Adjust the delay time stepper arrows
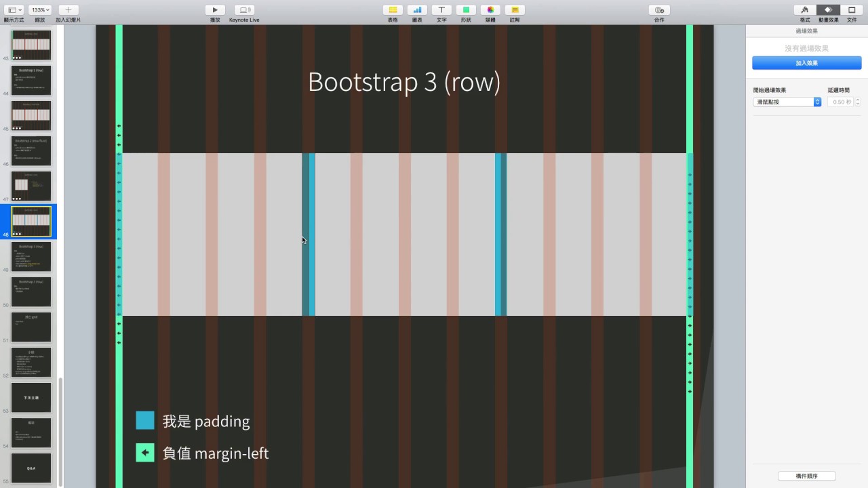This screenshot has height=488, width=868. pyautogui.click(x=858, y=102)
